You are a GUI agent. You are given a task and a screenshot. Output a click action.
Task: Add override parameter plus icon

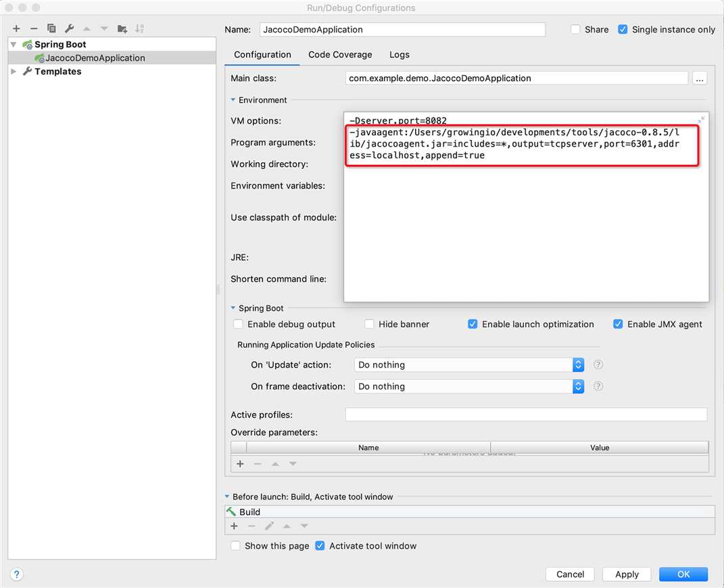click(240, 464)
